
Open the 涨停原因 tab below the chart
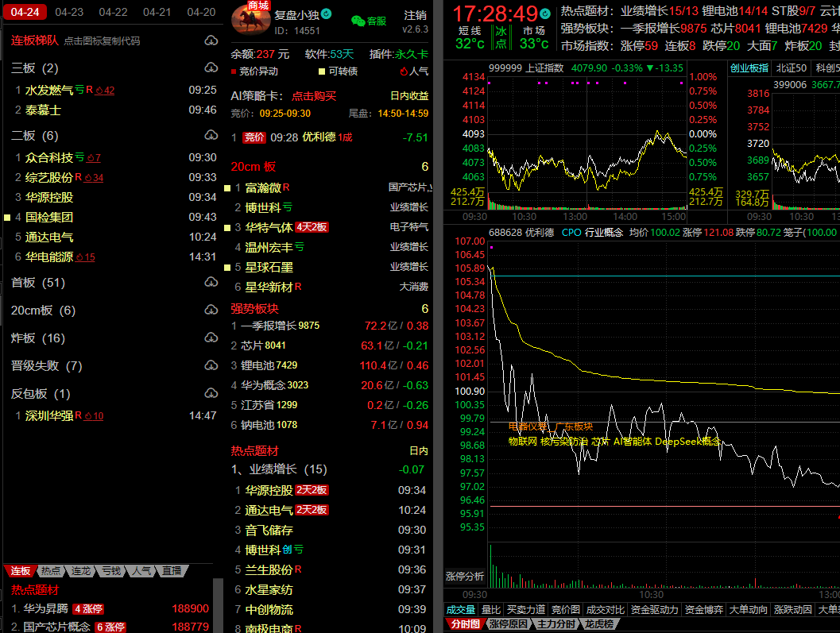508,624
